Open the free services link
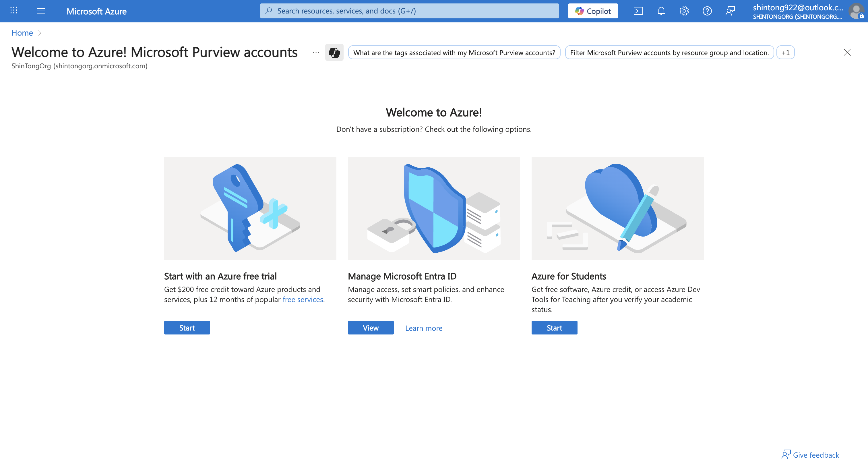The height and width of the screenshot is (472, 868). click(x=302, y=299)
